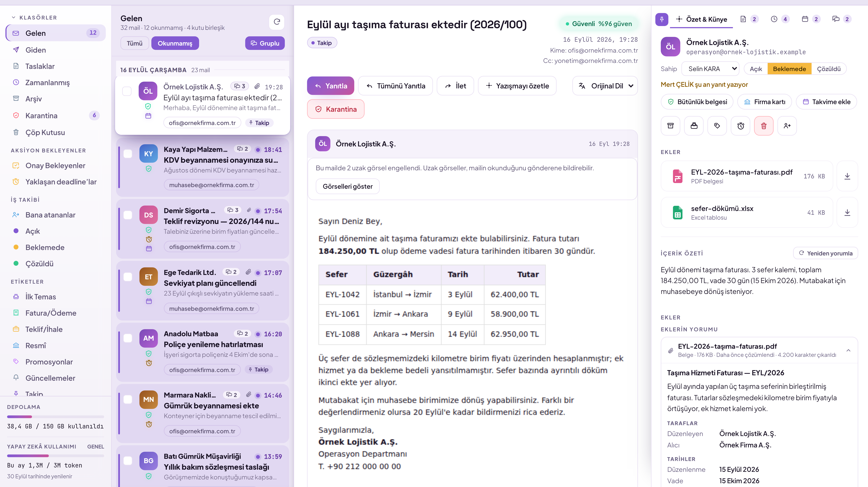
Task: Toggle the Gruplu grouping button
Action: pos(265,43)
